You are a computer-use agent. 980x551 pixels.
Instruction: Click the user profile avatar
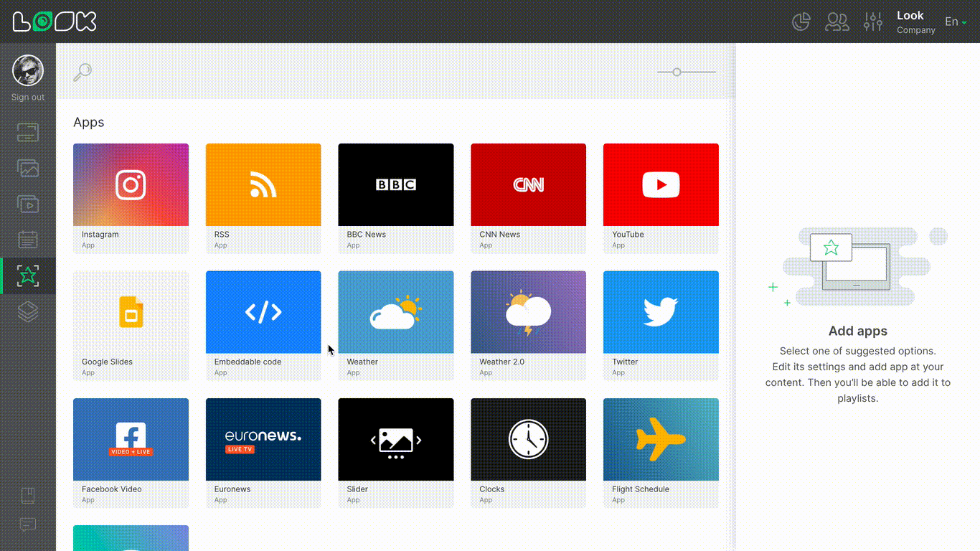click(x=28, y=70)
